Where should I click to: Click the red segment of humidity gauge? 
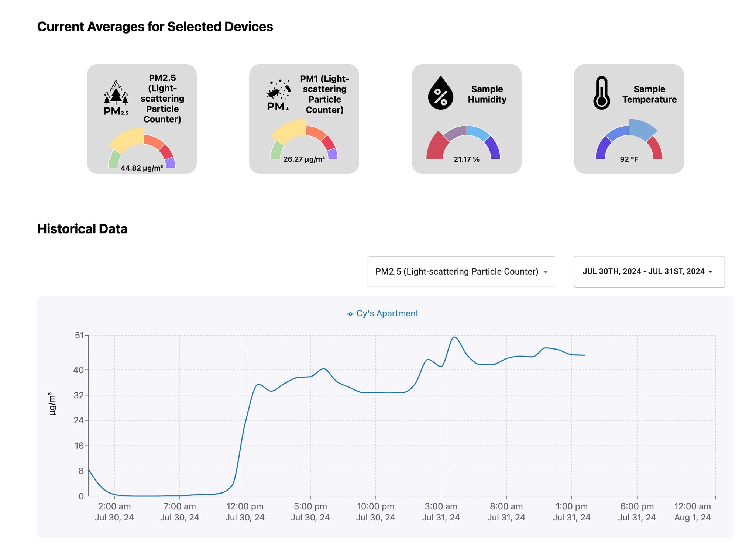(436, 148)
